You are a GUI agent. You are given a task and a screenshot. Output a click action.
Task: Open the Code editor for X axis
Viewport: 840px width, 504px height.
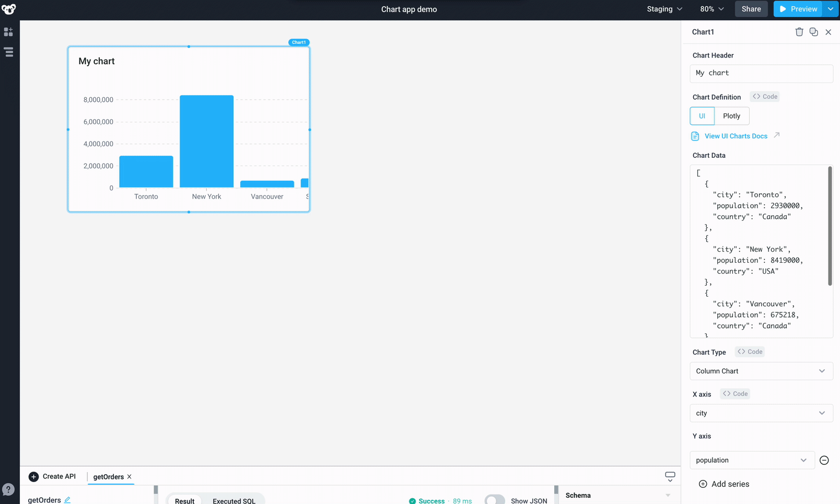(734, 393)
